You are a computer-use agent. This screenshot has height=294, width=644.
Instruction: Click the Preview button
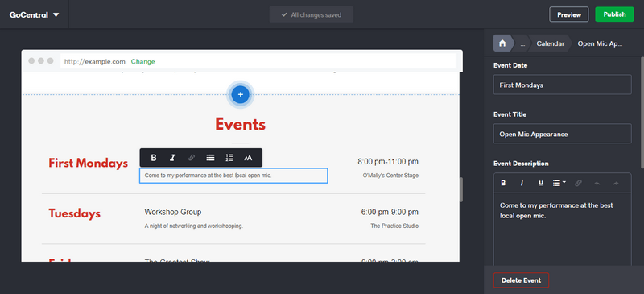point(569,14)
